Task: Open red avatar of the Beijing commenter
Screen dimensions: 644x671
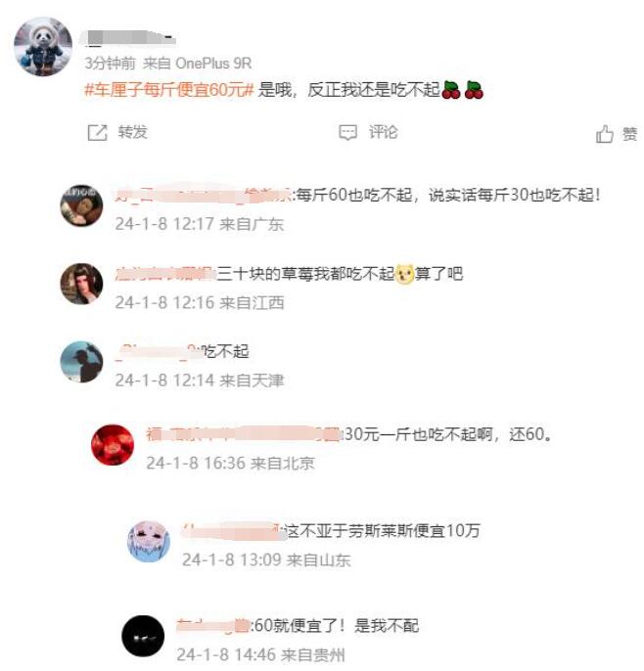Action: tap(113, 445)
